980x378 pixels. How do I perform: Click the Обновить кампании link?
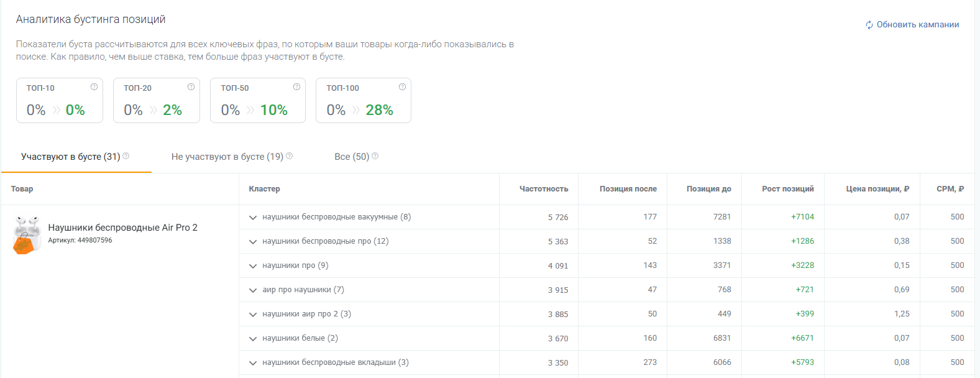coord(917,25)
